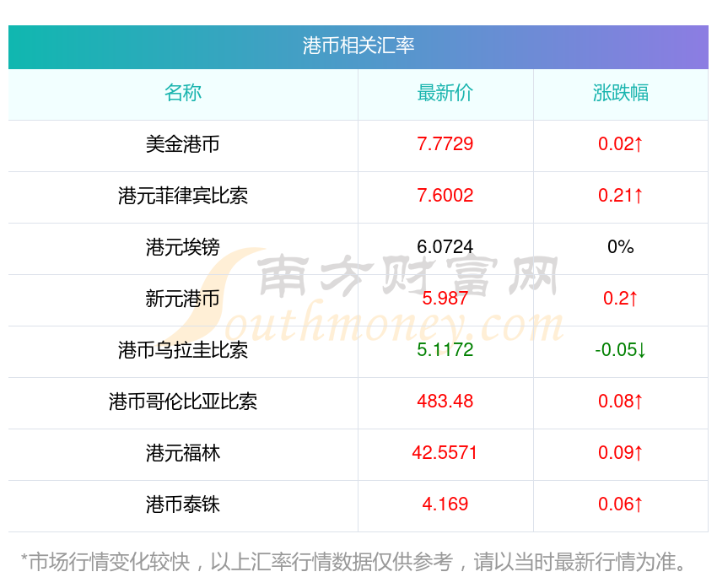Click the 0.08↑ change value

(621, 402)
